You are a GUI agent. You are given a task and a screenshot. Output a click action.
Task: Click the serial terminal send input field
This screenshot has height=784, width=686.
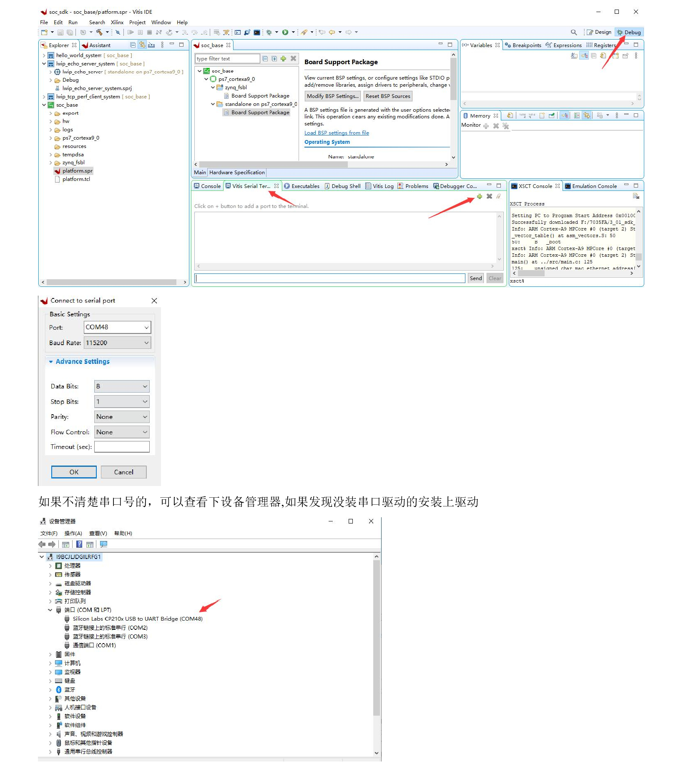pos(330,278)
